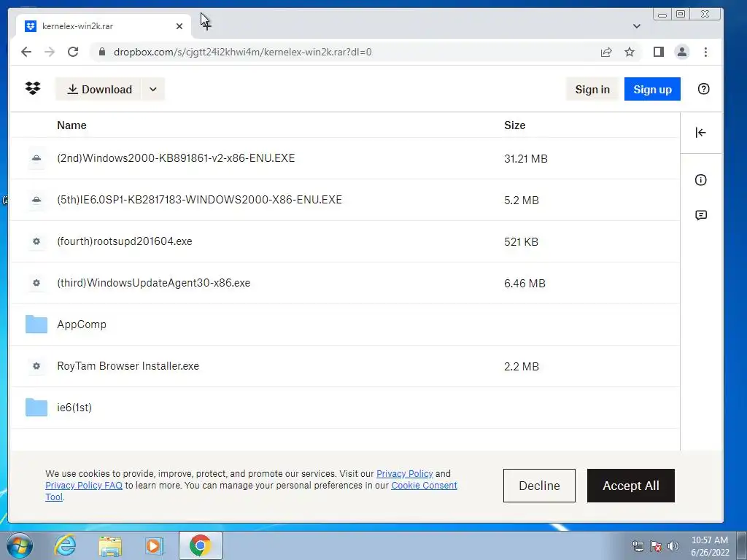Click the gear icon beside RoyTam Browser Installer.exe
747x560 pixels.
[x=36, y=366]
